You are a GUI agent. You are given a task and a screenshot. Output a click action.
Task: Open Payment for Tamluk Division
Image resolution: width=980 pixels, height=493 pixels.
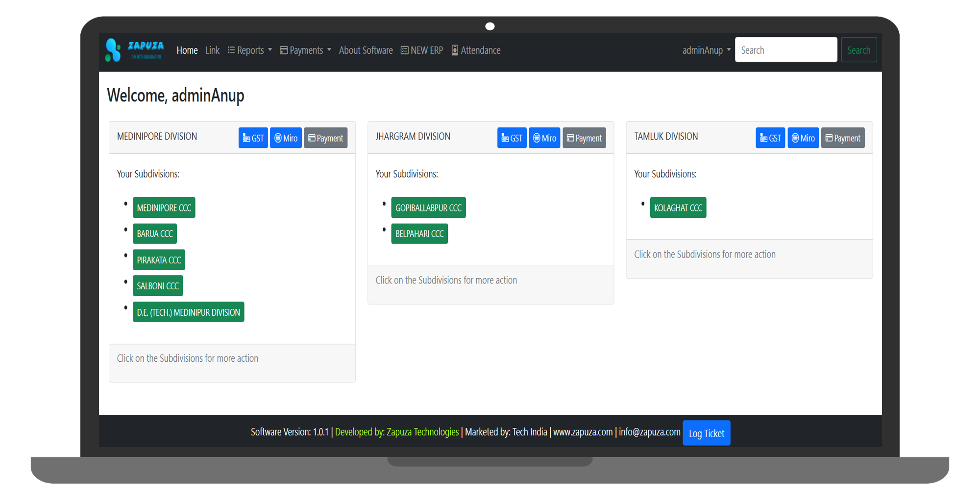[x=843, y=138]
